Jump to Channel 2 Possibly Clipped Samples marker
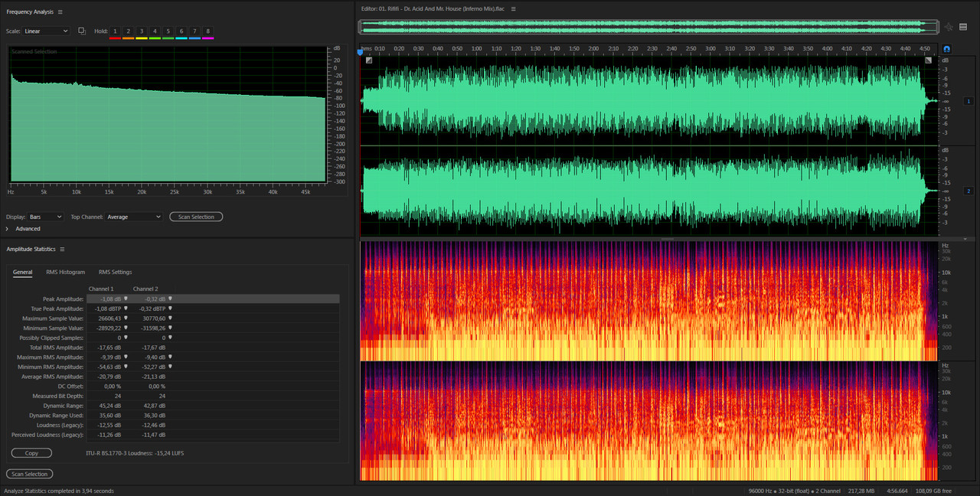The height and width of the screenshot is (496, 980). (x=170, y=338)
